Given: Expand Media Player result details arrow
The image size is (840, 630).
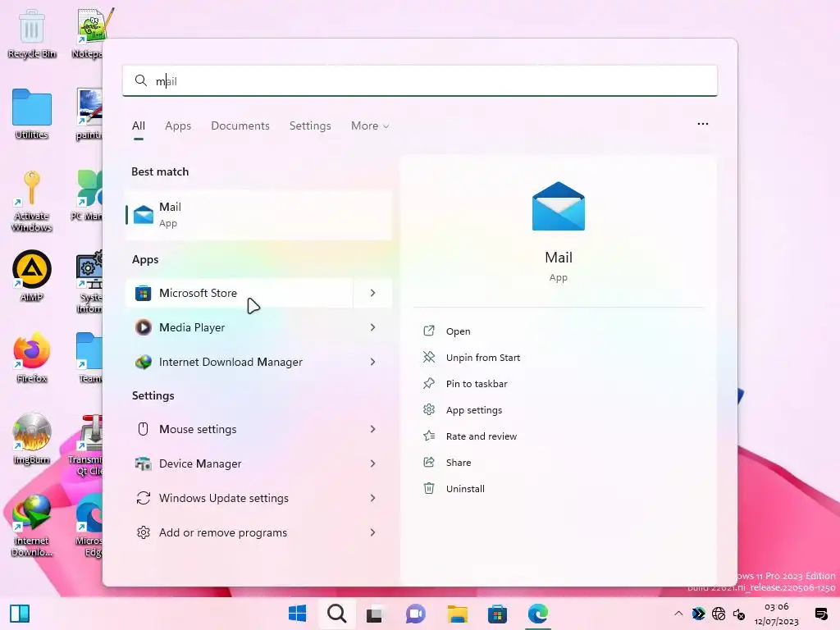Looking at the screenshot, I should [x=373, y=327].
